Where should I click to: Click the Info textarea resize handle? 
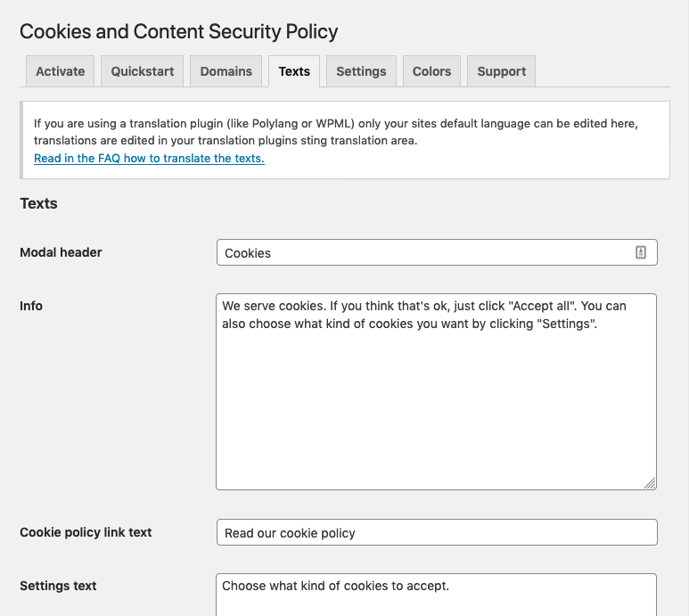click(650, 482)
